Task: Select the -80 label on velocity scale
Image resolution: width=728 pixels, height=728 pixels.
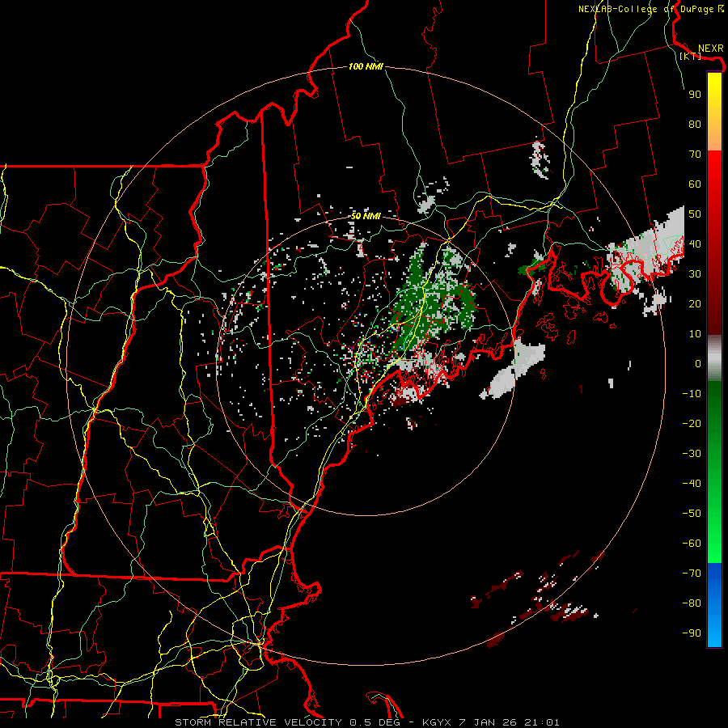Action: 692,603
